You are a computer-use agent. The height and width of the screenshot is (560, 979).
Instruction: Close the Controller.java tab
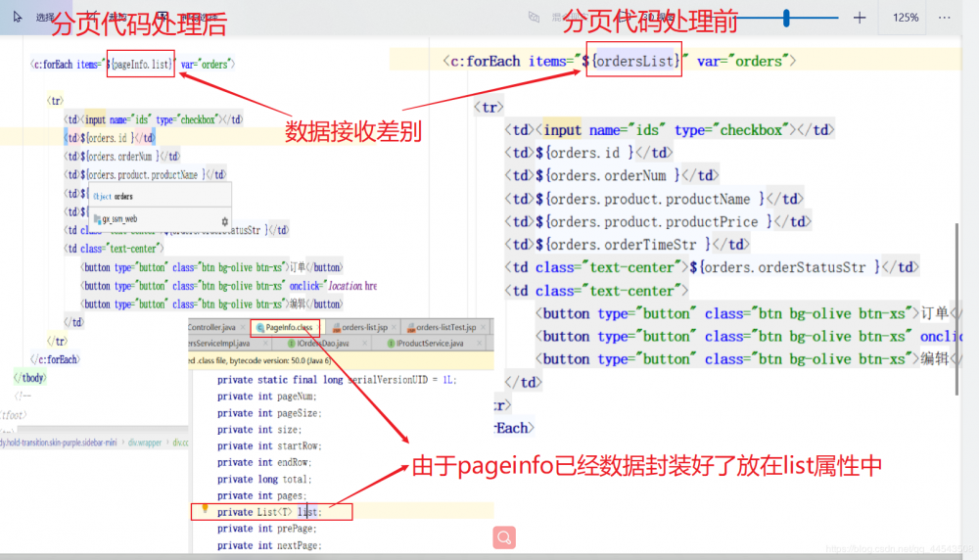(x=242, y=327)
